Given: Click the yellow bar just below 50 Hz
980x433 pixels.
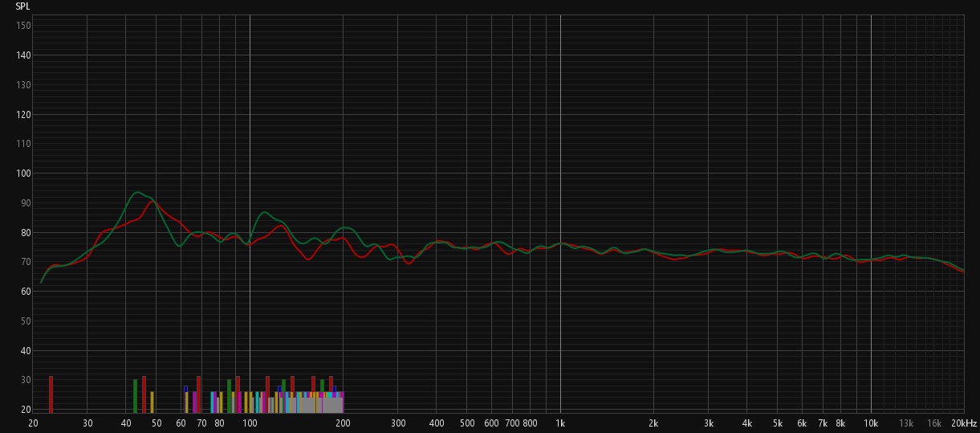Looking at the screenshot, I should (152, 402).
